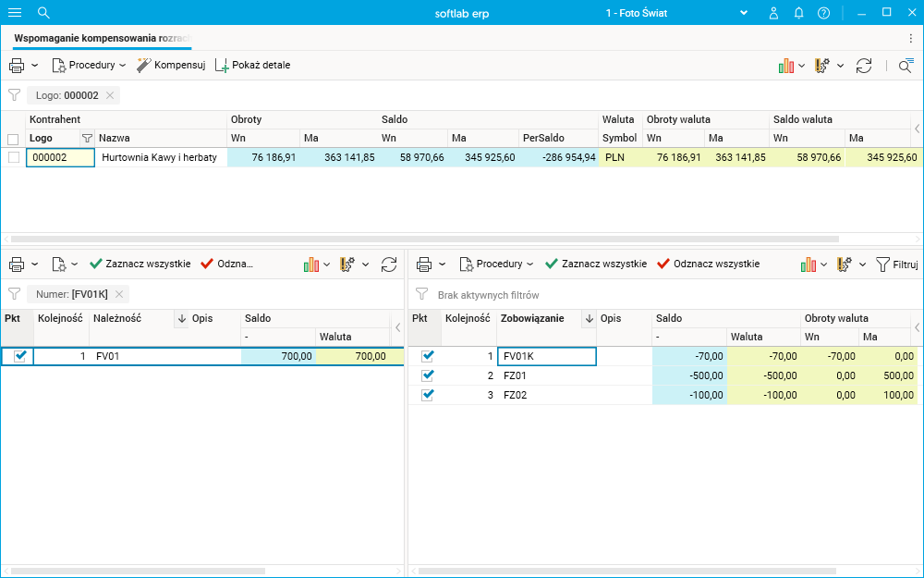Viewport: 924px width, 578px height.
Task: Collapse main grid side panel arrow
Action: 917,129
